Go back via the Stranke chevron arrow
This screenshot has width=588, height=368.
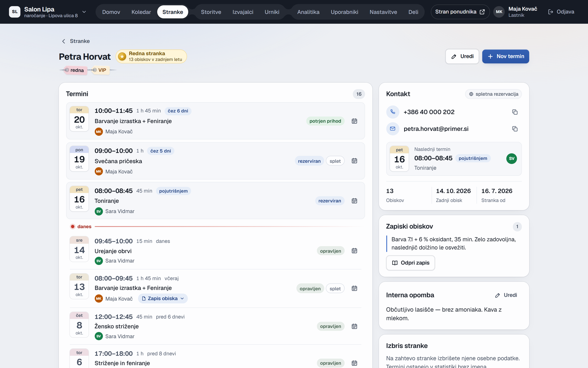64,41
